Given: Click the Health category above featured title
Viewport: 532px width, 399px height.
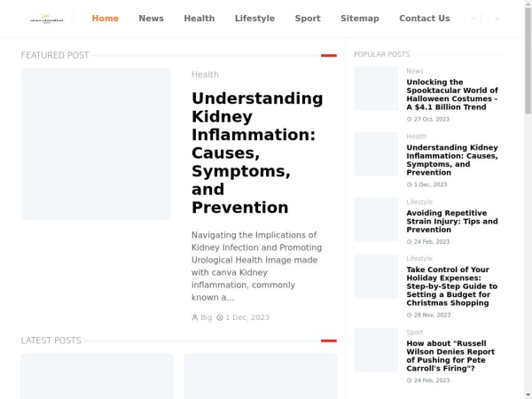Looking at the screenshot, I should coord(205,74).
